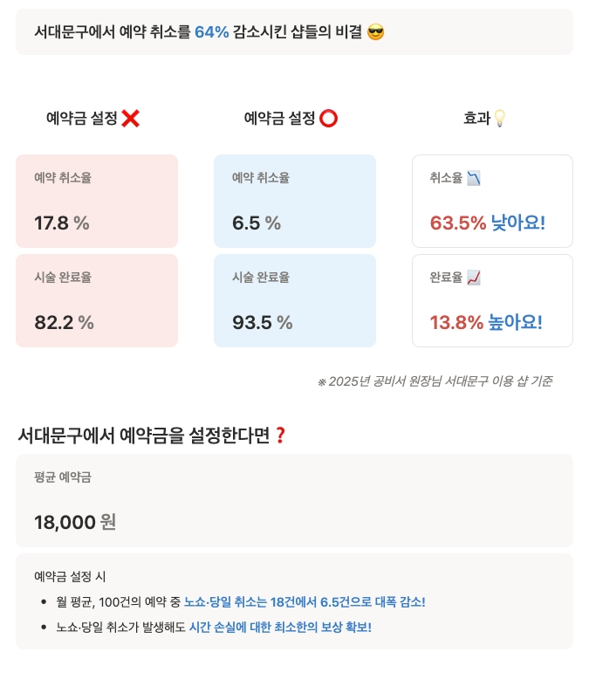
Task: Click the 평균 예약금 label
Action: click(x=63, y=477)
